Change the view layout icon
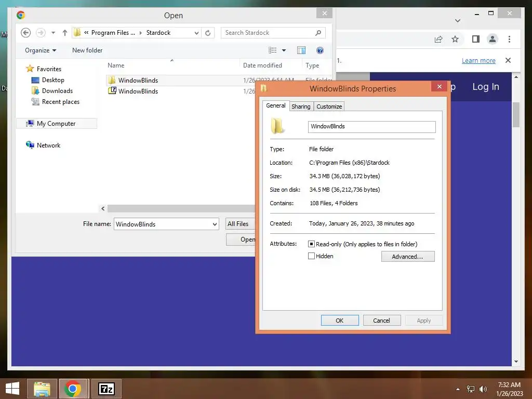The width and height of the screenshot is (532, 399). (272, 50)
